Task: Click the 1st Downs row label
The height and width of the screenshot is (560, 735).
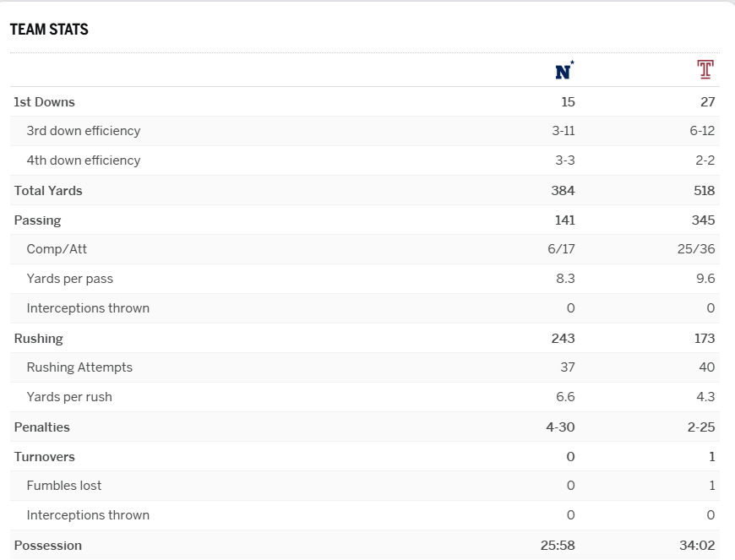Action: [44, 102]
